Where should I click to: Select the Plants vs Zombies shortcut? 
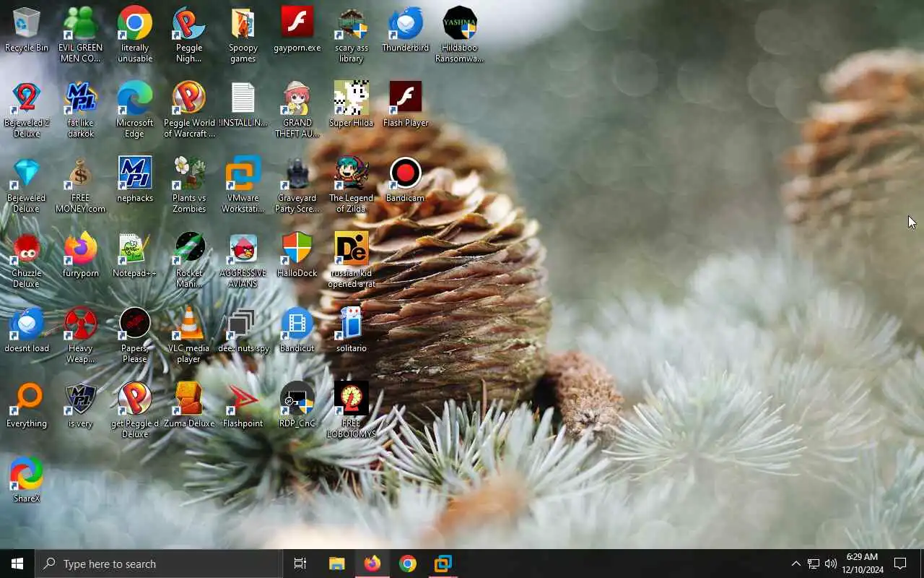pyautogui.click(x=189, y=186)
